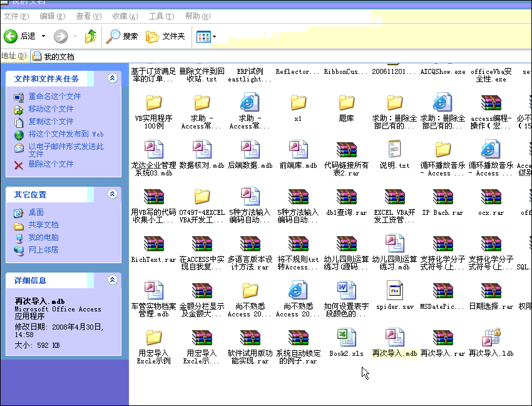The height and width of the screenshot is (406, 532).
Task: Select the MSDatePic archive icon
Action: (x=442, y=290)
